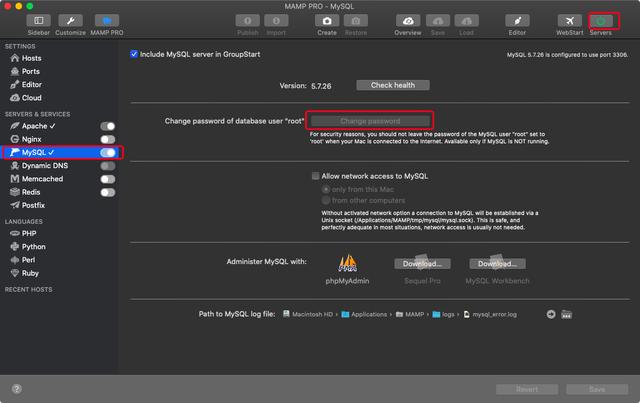
Task: Click mysql_error.log in log path
Action: pos(490,314)
